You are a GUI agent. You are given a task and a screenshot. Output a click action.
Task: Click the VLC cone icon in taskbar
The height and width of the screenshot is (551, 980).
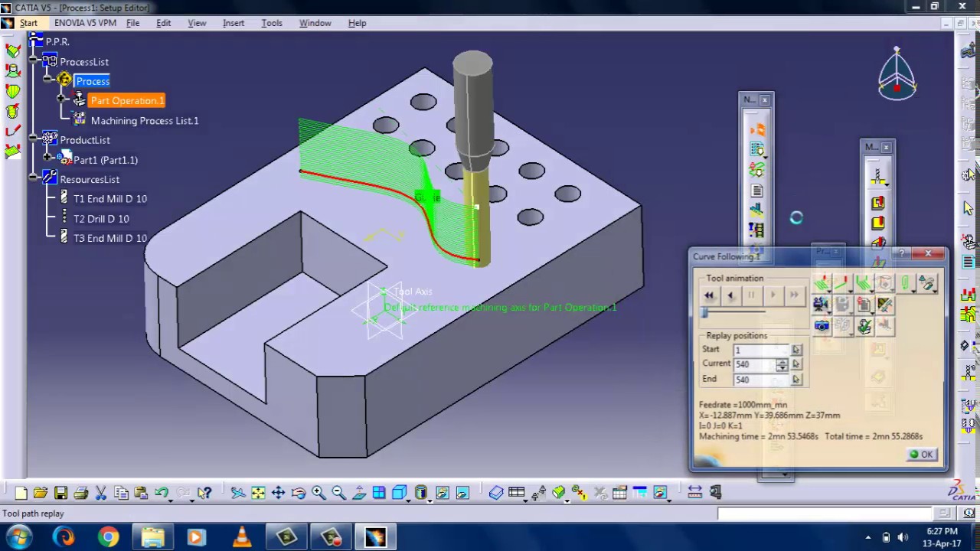[x=241, y=537]
